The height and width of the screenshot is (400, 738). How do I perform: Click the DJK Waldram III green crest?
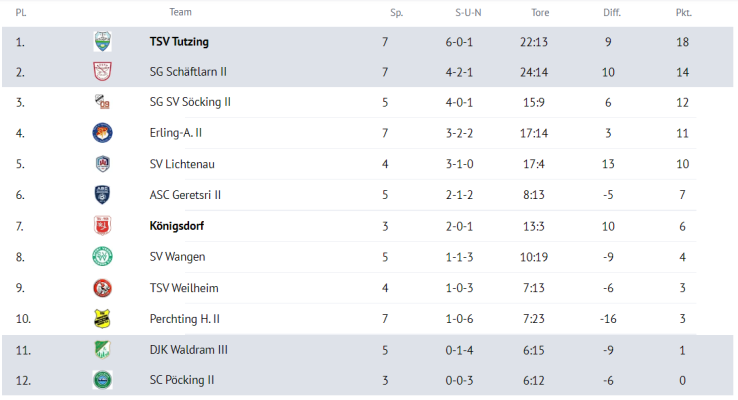click(x=102, y=350)
